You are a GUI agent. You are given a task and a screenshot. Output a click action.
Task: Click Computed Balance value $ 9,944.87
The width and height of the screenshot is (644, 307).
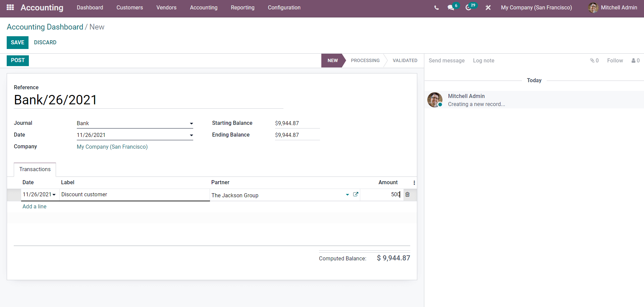(393, 258)
